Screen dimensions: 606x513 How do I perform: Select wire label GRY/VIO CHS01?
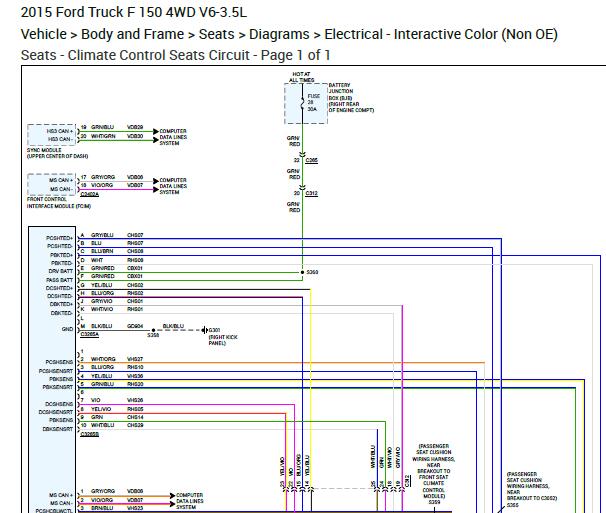click(117, 301)
